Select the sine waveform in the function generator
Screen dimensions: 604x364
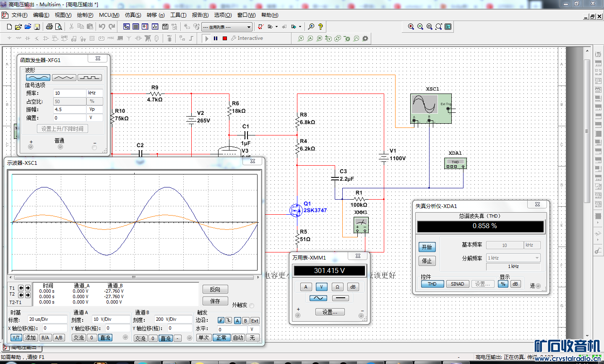point(38,78)
